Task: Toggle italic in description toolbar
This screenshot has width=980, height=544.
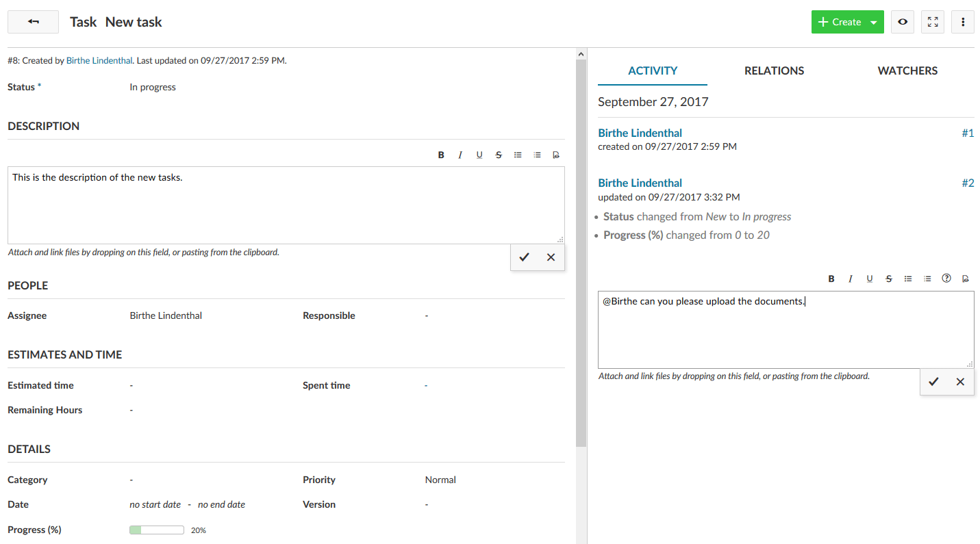Action: click(460, 155)
